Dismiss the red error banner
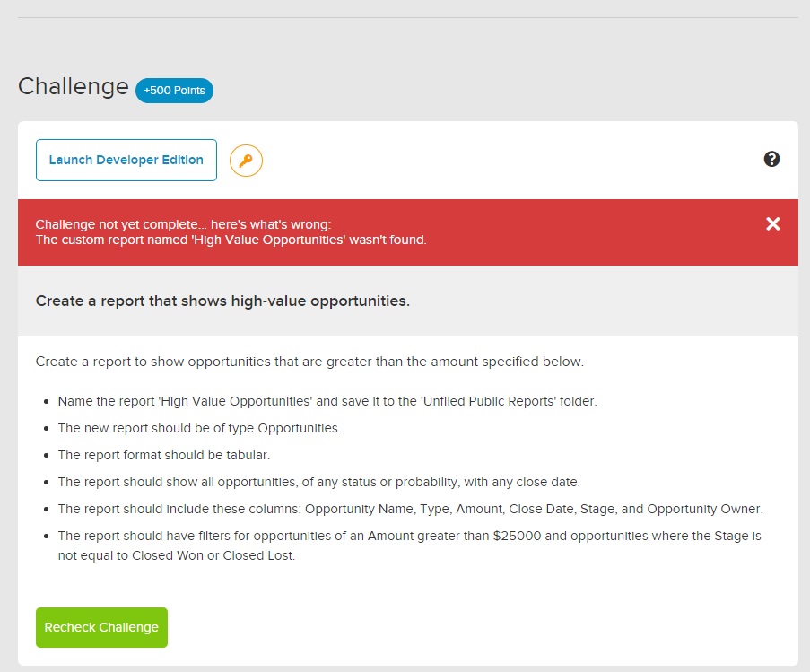Viewport: 810px width, 672px height. click(772, 223)
